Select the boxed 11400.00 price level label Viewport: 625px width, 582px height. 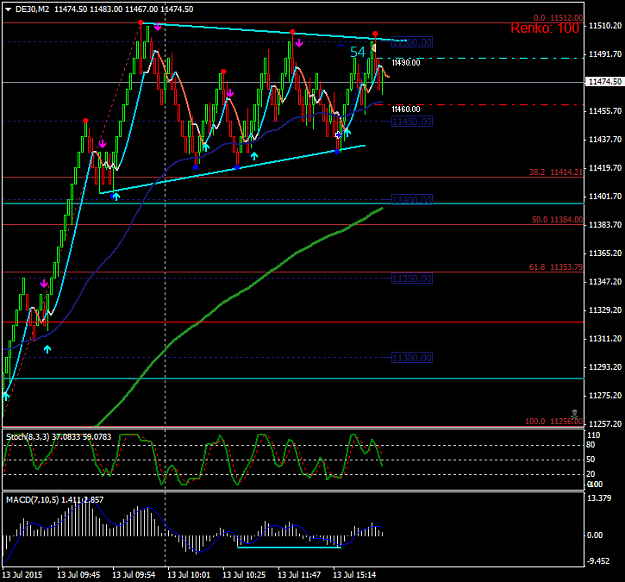tap(412, 200)
